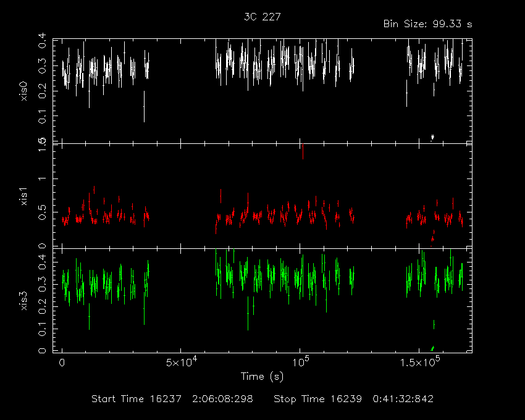The image size is (525, 420).
Task: Click the 0.4 tick label on xis0 axis
Action: [x=42, y=41]
